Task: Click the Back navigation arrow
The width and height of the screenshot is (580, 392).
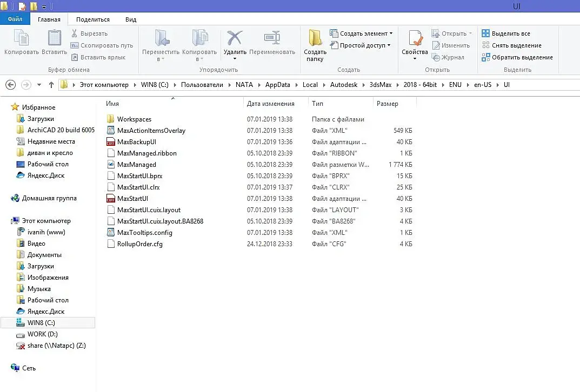Action: tap(10, 85)
